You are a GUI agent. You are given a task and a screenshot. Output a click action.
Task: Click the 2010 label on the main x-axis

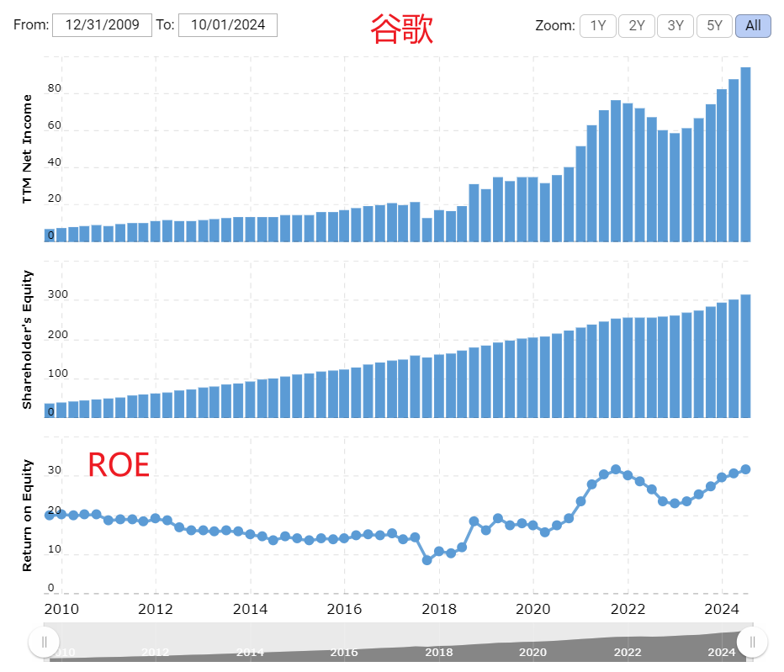tap(61, 609)
